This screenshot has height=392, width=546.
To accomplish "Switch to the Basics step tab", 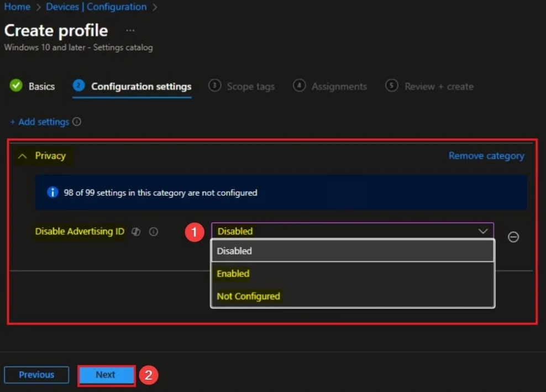I will point(33,86).
